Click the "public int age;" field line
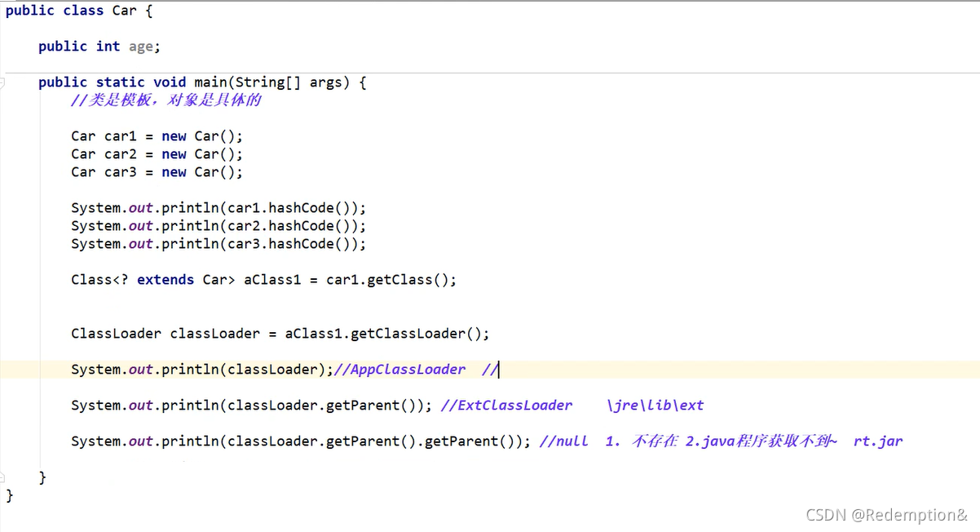Screen dimensions: 980x532 coord(99,47)
